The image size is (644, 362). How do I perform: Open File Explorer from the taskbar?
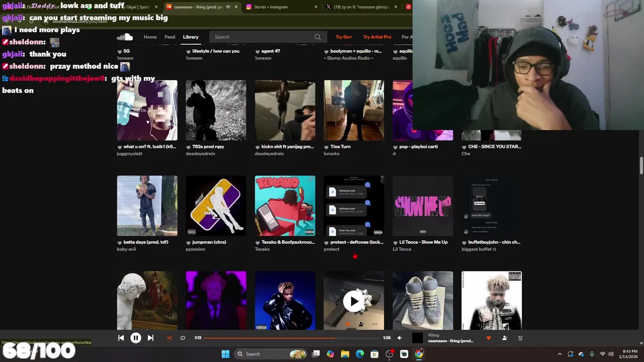(x=345, y=354)
